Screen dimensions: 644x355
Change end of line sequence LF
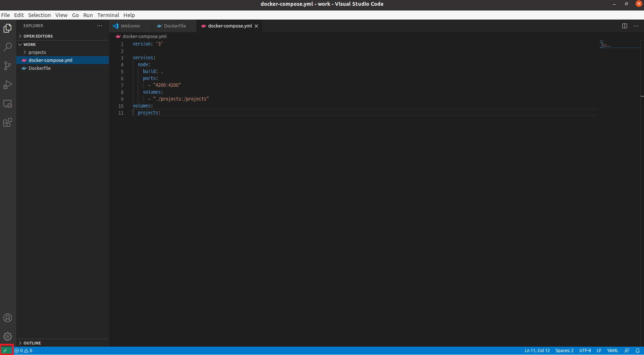599,351
